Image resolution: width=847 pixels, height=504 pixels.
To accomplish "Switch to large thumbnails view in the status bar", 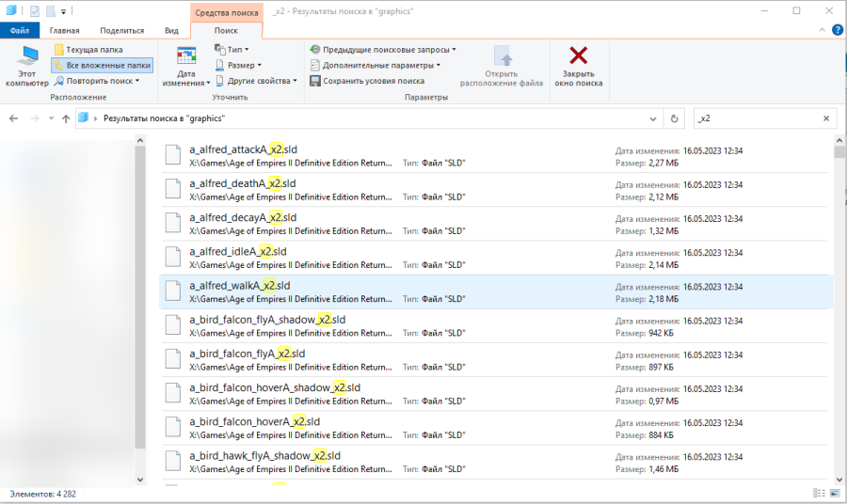I will coord(834,494).
